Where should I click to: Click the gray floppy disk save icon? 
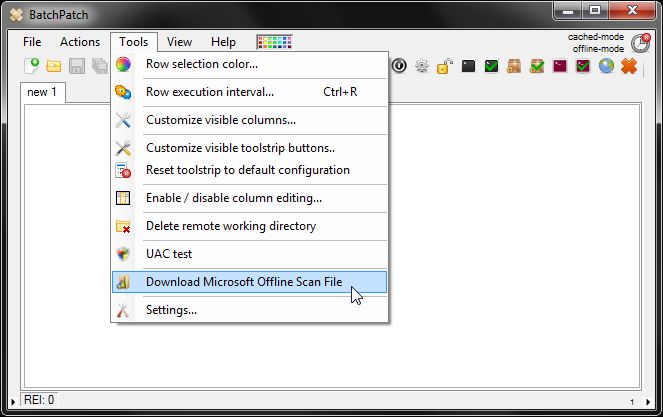[x=77, y=66]
